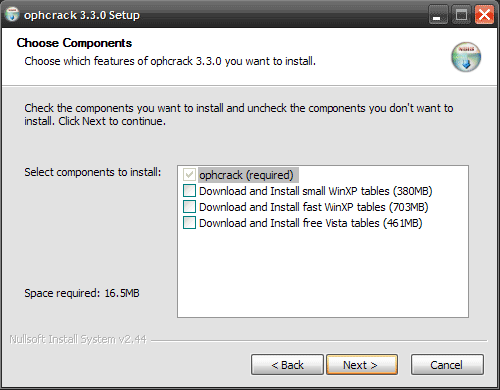This screenshot has height=390, width=500.
Task: Go back with the < Back button
Action: pos(287,365)
